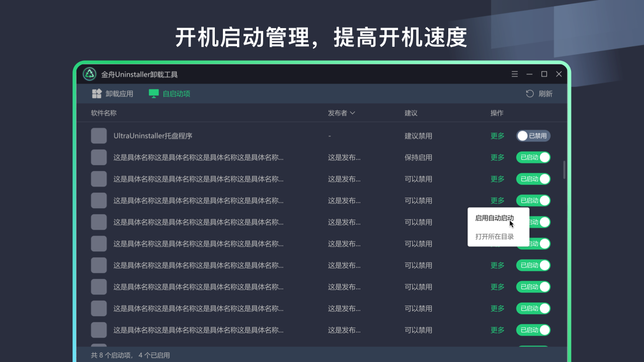
Task: Disable the toggle on the 保持启用 row
Action: (x=533, y=157)
